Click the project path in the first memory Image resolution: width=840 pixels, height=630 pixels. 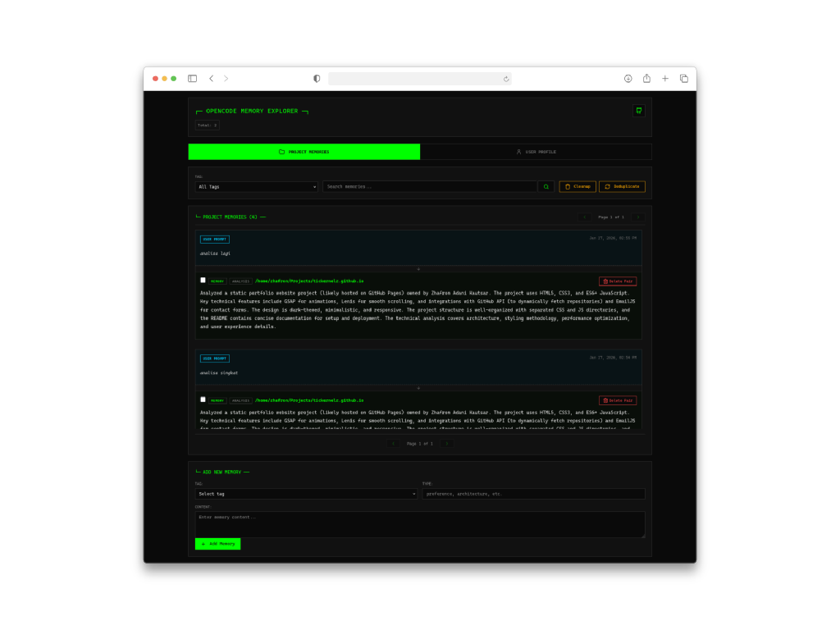coord(309,281)
